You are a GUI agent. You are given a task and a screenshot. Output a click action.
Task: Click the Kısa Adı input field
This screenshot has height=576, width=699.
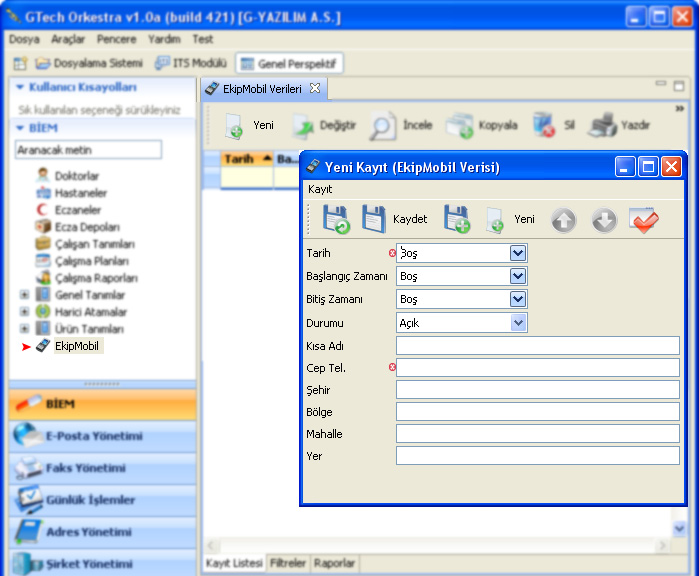click(537, 346)
